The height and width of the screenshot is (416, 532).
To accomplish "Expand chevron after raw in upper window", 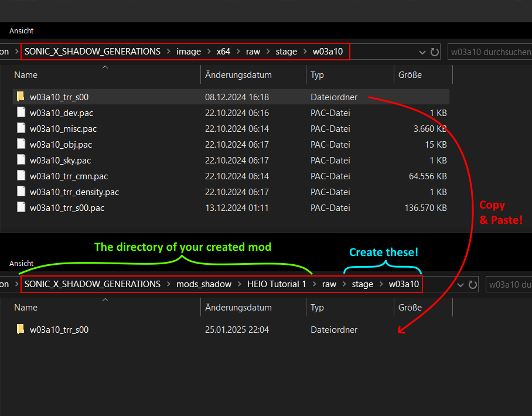I will pos(268,52).
